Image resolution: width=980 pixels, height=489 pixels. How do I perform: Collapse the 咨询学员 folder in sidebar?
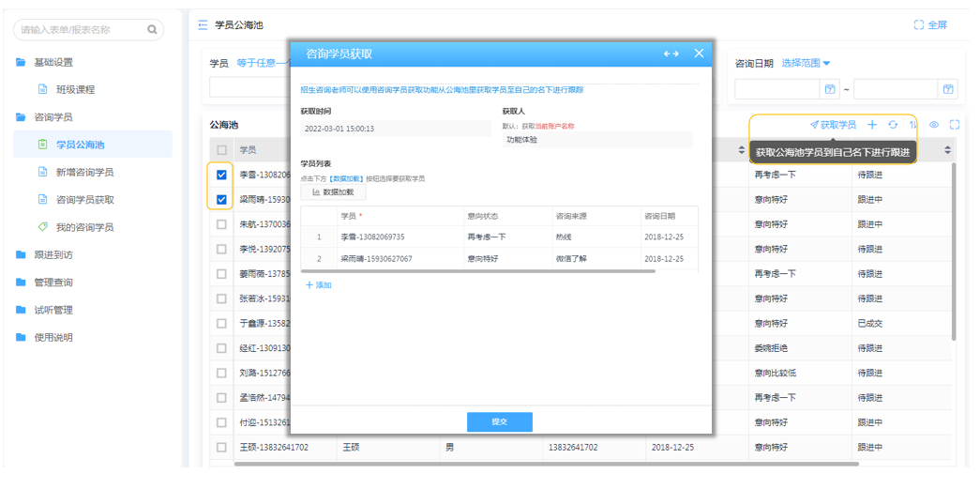[x=53, y=117]
